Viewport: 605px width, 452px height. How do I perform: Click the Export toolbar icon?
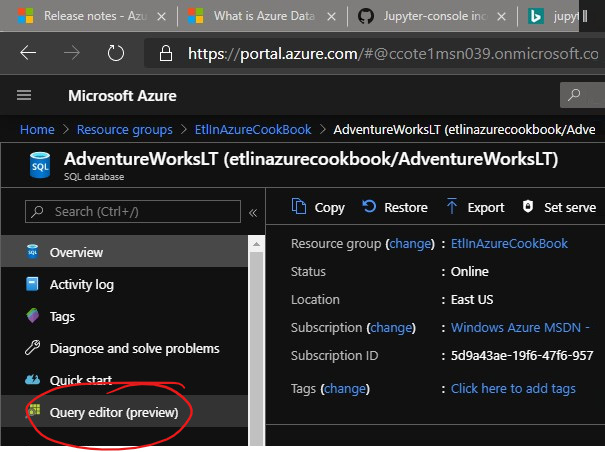(x=452, y=207)
